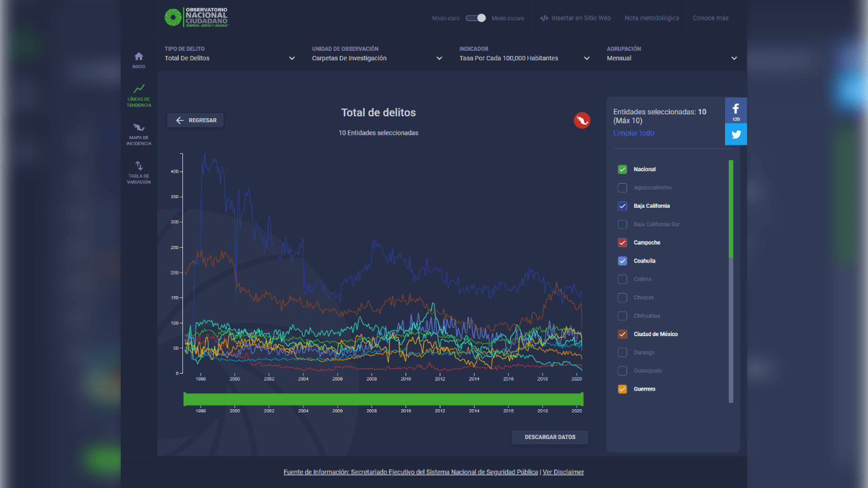Toggle light/dark mode switch
This screenshot has width=868, height=488.
click(x=476, y=18)
